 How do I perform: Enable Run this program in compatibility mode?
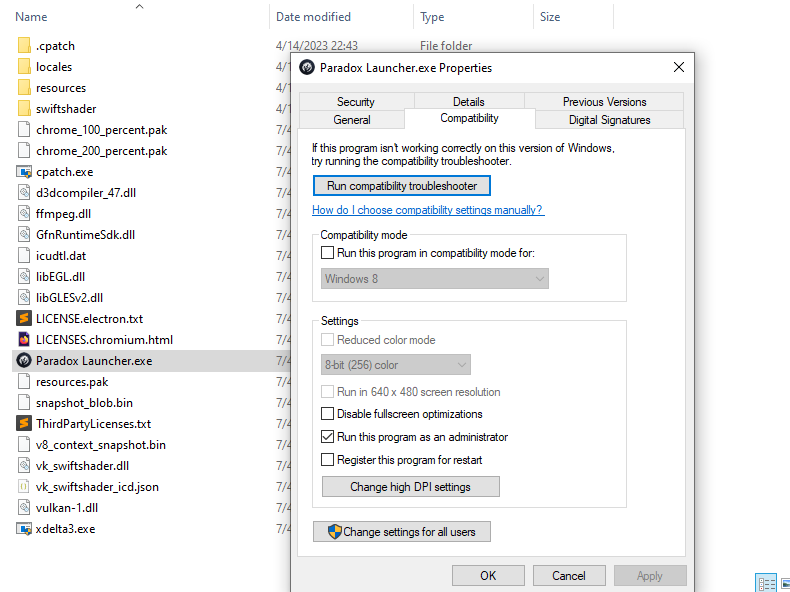pos(327,252)
